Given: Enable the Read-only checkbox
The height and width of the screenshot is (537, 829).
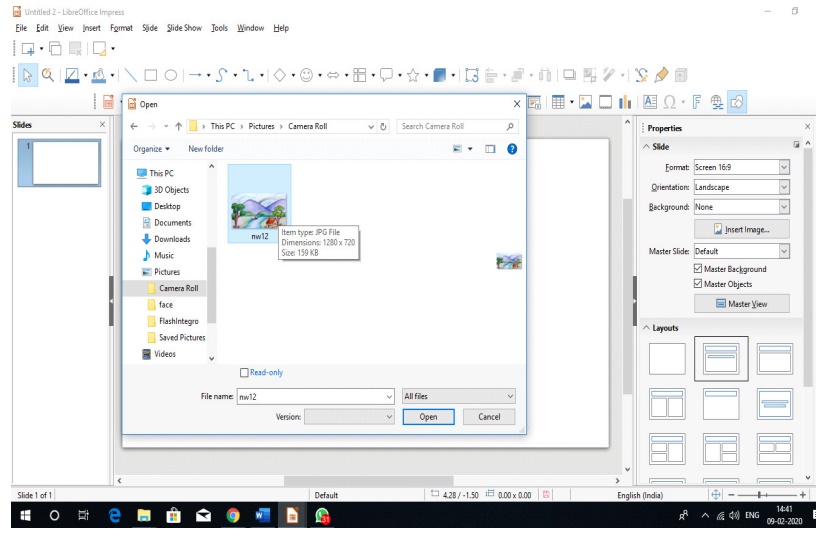Looking at the screenshot, I should [245, 373].
